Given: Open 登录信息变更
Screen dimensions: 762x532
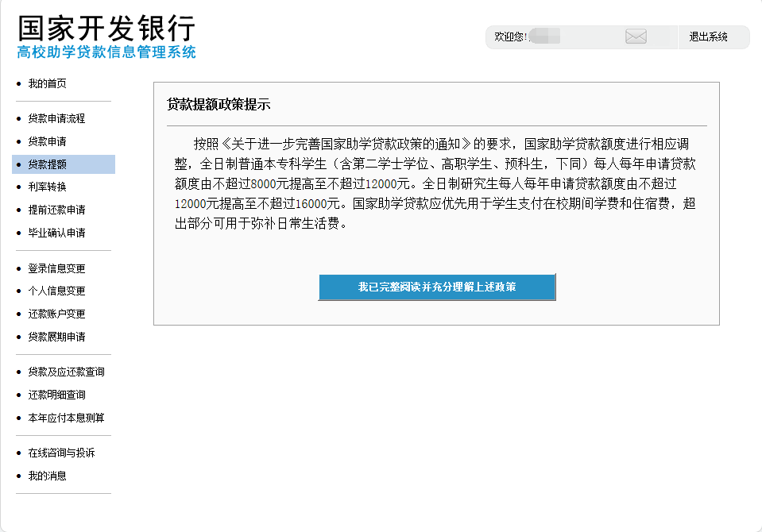Looking at the screenshot, I should coord(56,268).
